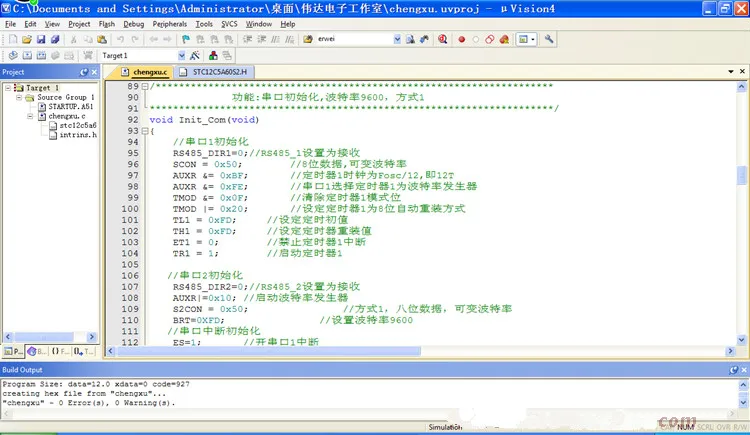Open the Window menu
Screen dimensions: 750x435
(259, 24)
